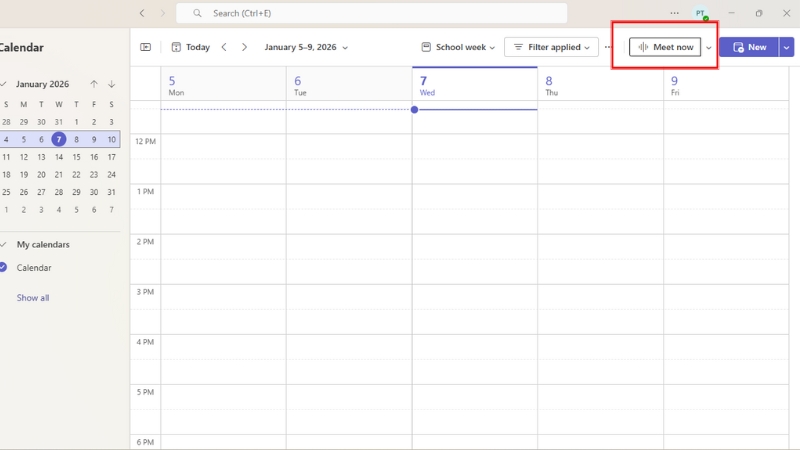Select January 15 in the mini calendar
Screen dimensions: 800x450
point(76,157)
